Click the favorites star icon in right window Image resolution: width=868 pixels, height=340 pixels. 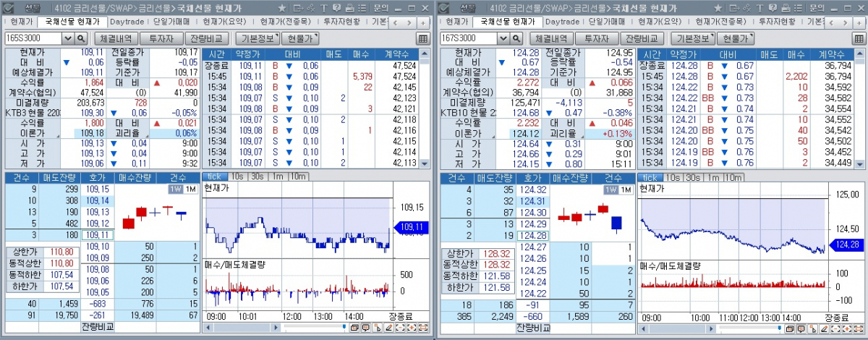click(718, 7)
